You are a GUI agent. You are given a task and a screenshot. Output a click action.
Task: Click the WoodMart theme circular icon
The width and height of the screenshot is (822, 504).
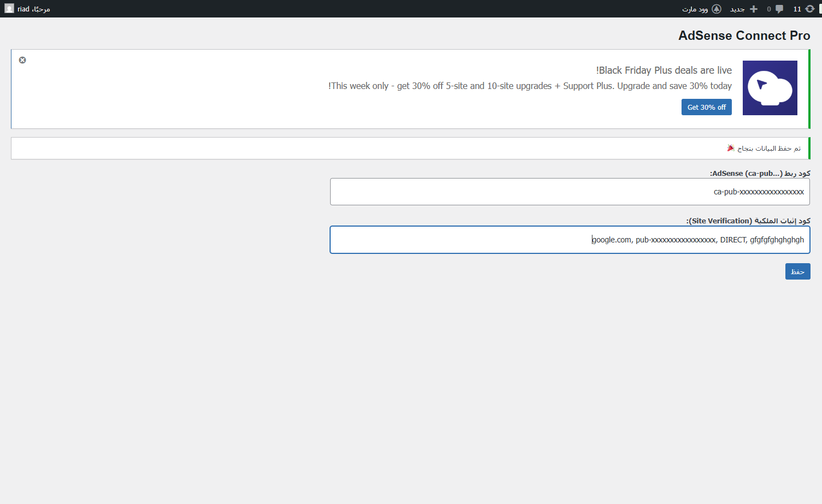pyautogui.click(x=717, y=9)
